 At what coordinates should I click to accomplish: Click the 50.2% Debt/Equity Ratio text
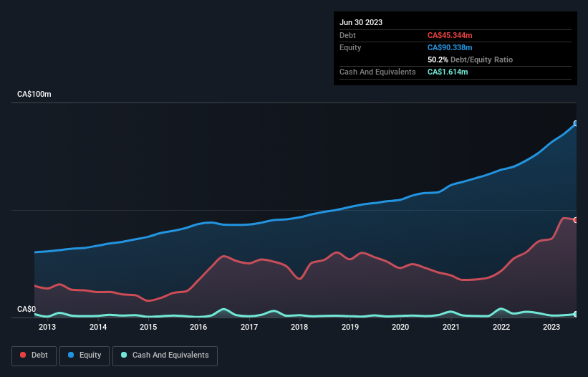470,59
